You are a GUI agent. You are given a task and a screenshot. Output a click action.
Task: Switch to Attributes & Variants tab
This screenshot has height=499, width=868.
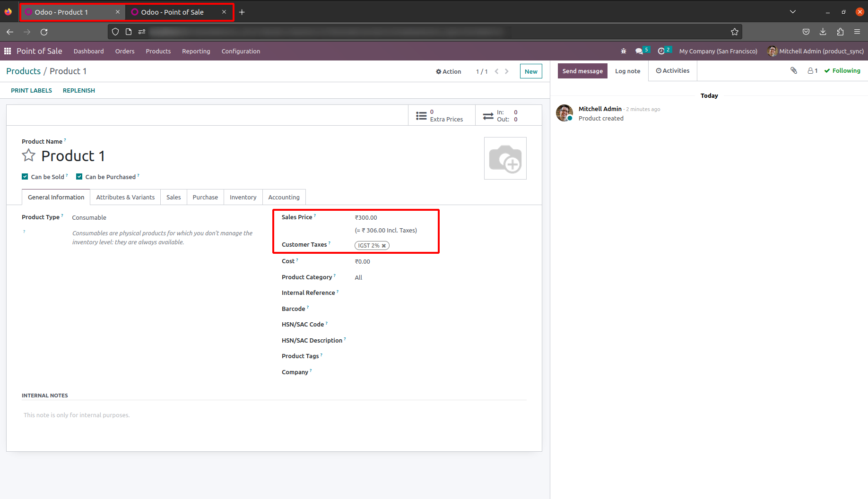click(125, 197)
